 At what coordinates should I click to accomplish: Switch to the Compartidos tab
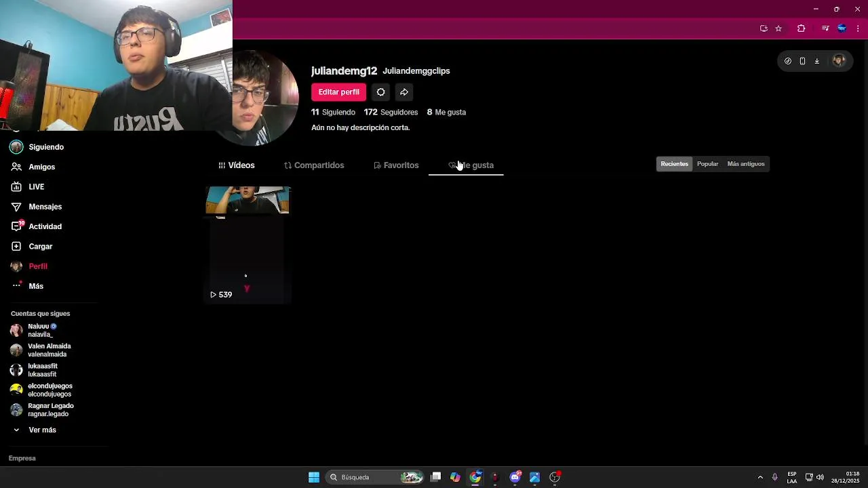(314, 165)
